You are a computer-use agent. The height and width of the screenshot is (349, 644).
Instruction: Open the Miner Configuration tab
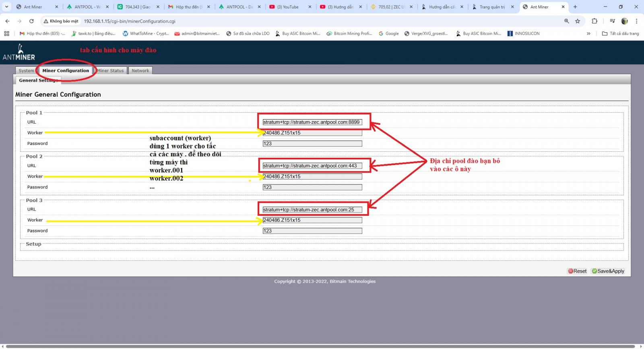[x=66, y=70]
